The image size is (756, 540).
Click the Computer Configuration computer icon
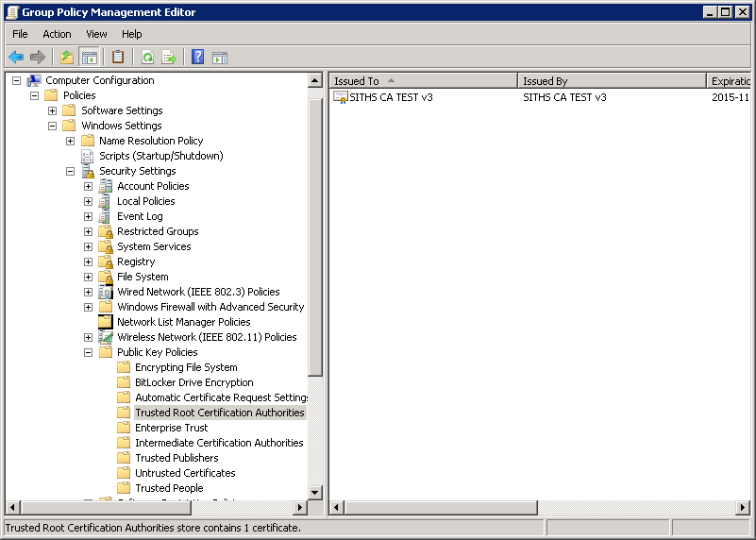click(34, 80)
